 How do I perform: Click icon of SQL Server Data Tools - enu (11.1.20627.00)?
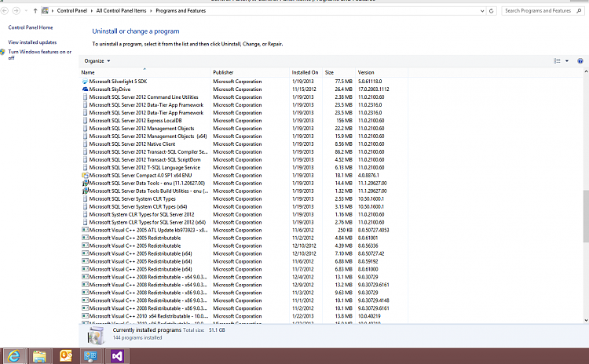point(85,183)
